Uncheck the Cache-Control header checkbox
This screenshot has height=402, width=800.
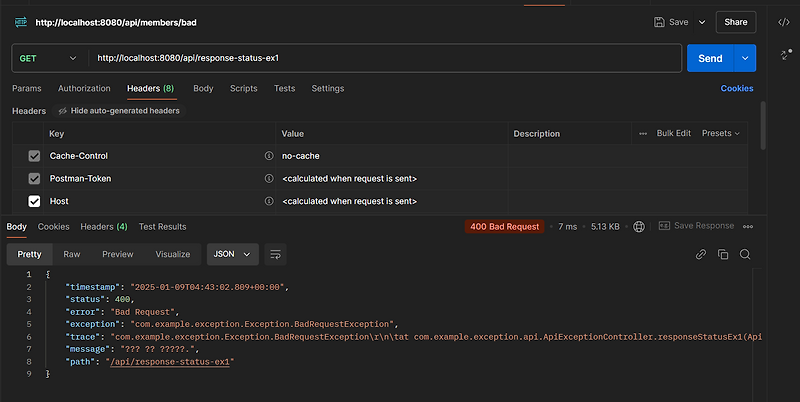pos(34,156)
